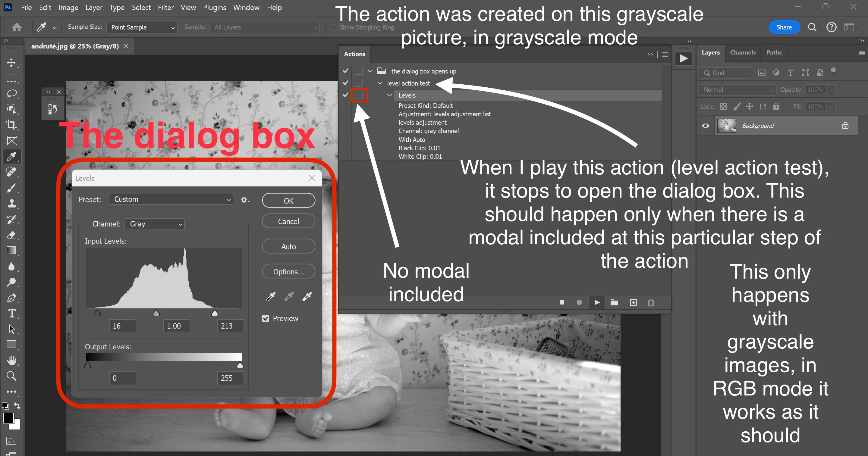Select the Clone Stamp tool
868x456 pixels.
pos(11,203)
